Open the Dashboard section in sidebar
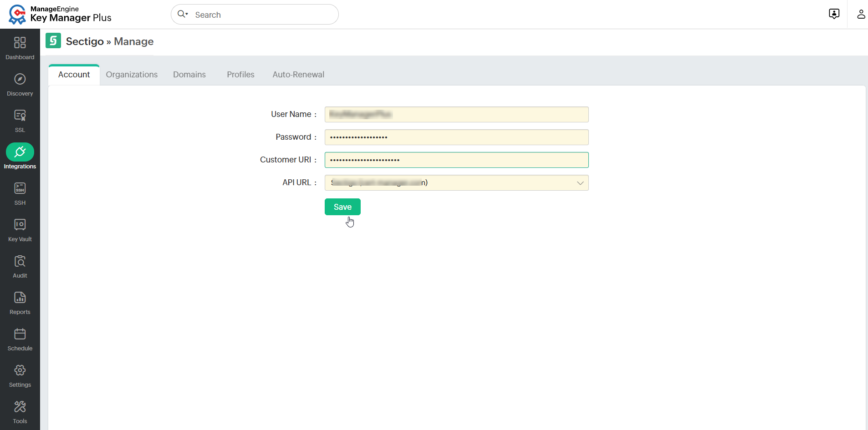Screen dimensions: 868x430 (20, 47)
